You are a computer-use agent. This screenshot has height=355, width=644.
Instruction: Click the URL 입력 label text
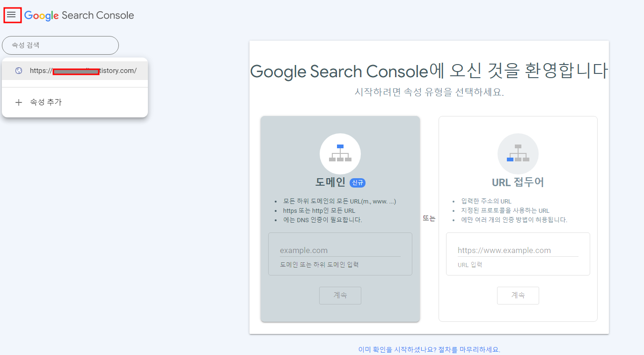pyautogui.click(x=470, y=265)
